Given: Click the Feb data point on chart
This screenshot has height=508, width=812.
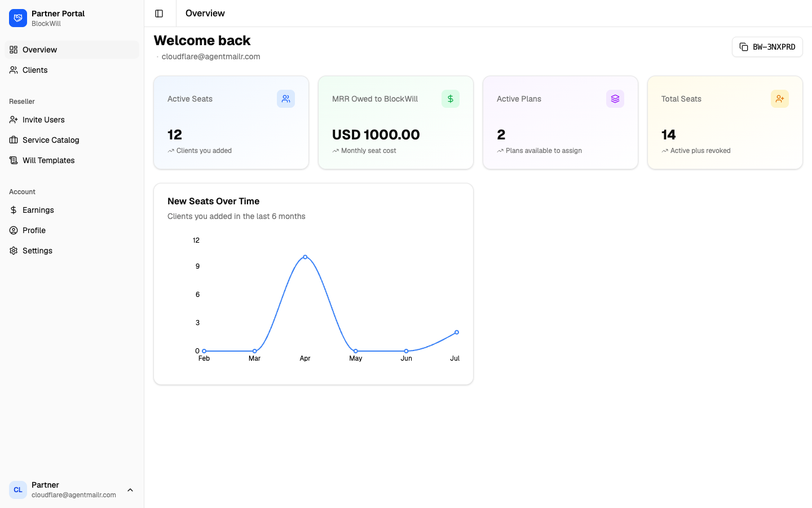Looking at the screenshot, I should click(204, 351).
